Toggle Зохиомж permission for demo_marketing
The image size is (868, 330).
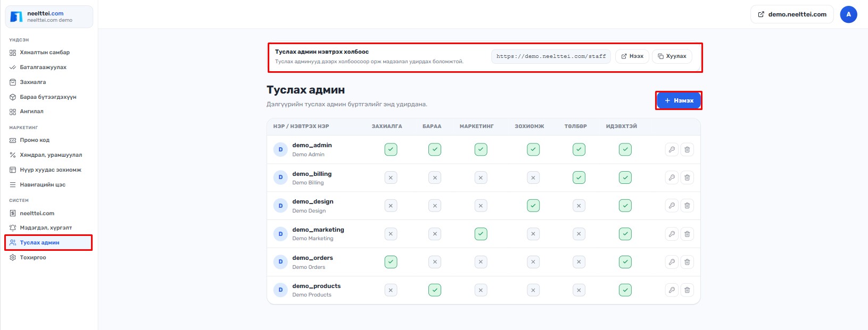[x=533, y=234]
